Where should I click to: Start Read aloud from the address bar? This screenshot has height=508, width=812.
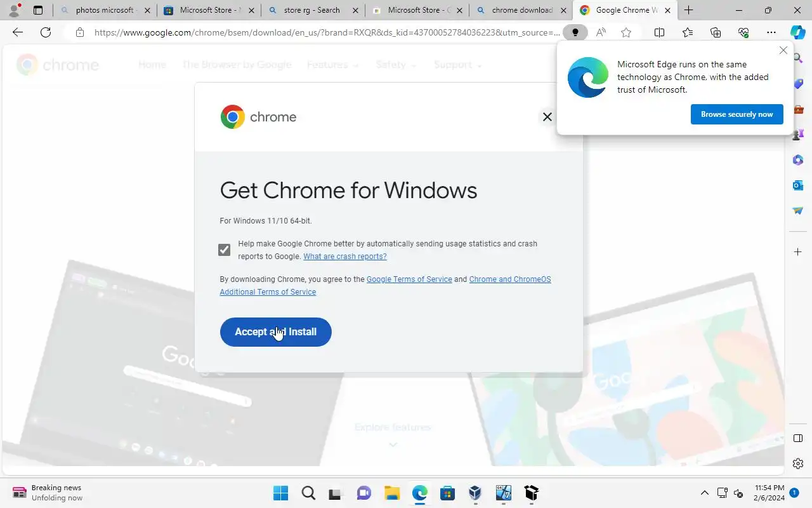coord(601,33)
